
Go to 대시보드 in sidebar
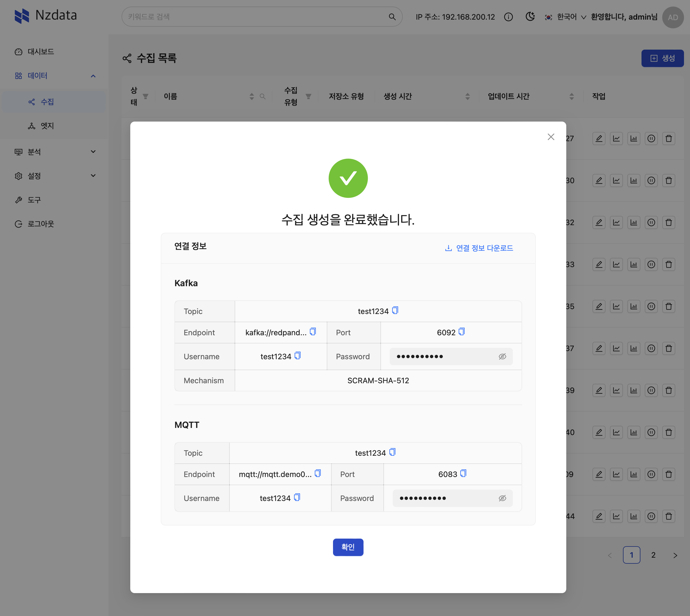(54, 52)
